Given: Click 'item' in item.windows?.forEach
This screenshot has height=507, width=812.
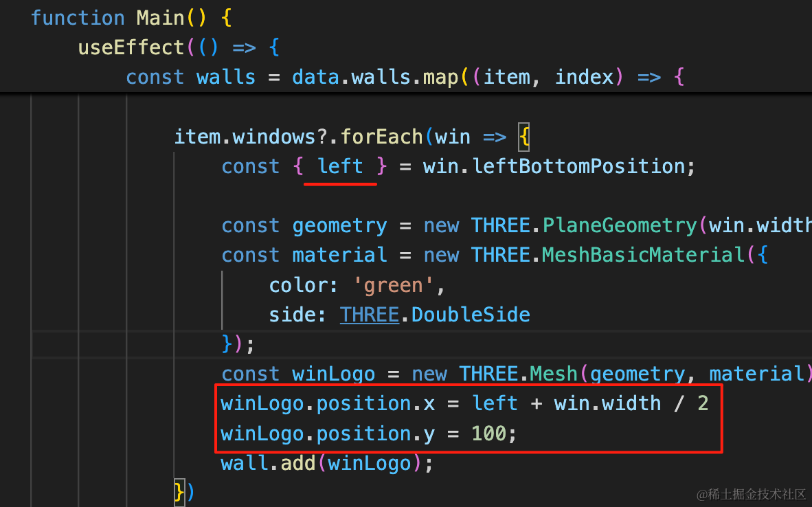Looking at the screenshot, I should pyautogui.click(x=196, y=137).
